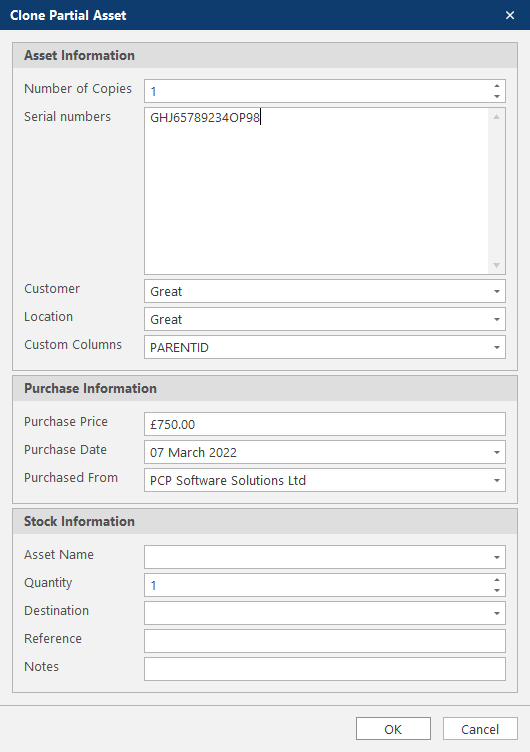
Task: Click the Notes input field
Action: [x=325, y=669]
